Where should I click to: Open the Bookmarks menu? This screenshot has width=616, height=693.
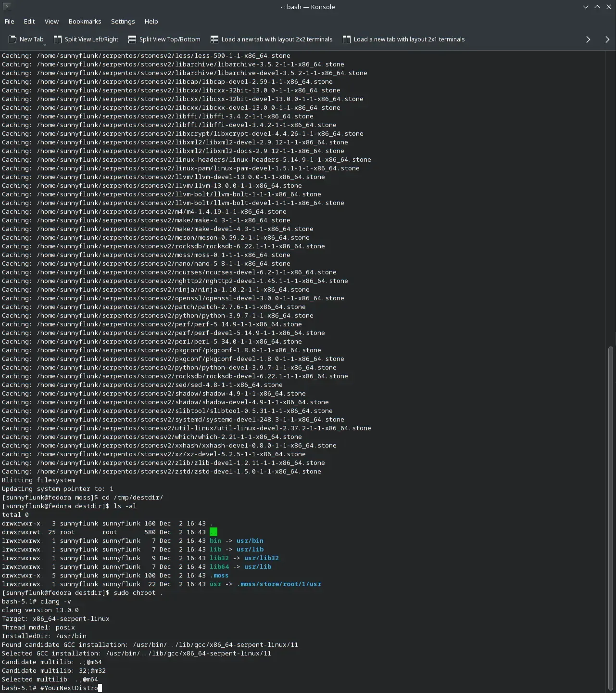click(x=85, y=21)
